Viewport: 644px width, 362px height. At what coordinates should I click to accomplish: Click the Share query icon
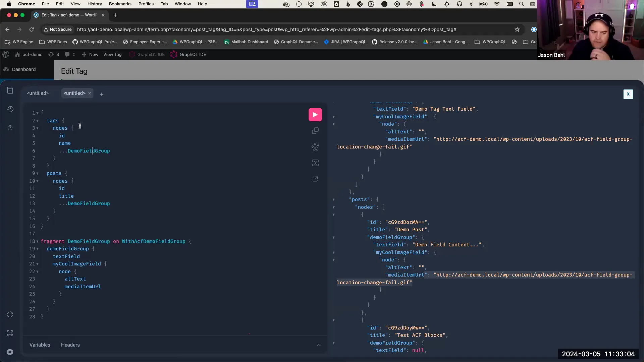pyautogui.click(x=315, y=179)
